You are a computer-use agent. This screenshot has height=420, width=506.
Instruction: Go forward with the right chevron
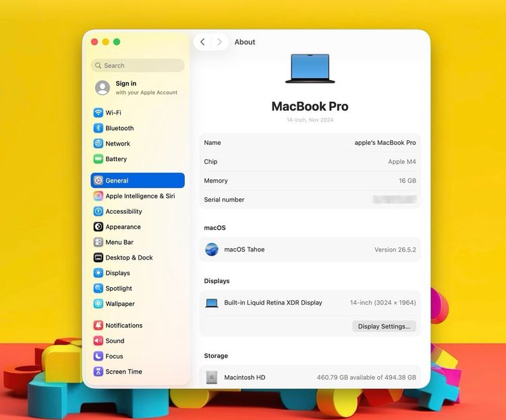click(x=219, y=42)
